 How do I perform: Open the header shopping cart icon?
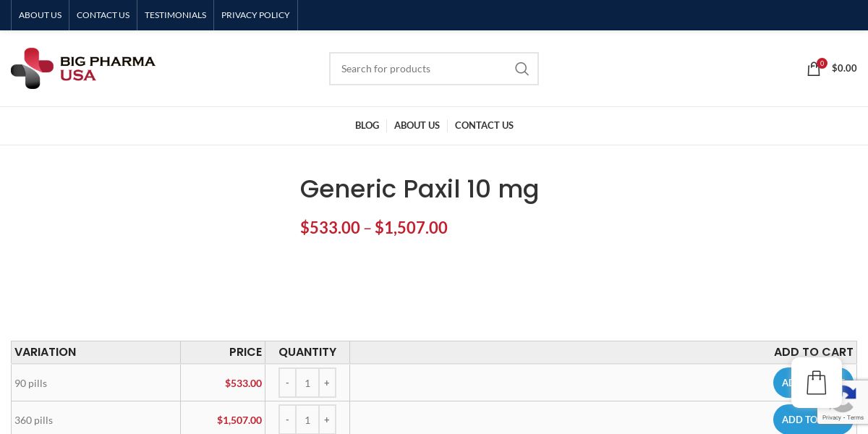point(814,69)
